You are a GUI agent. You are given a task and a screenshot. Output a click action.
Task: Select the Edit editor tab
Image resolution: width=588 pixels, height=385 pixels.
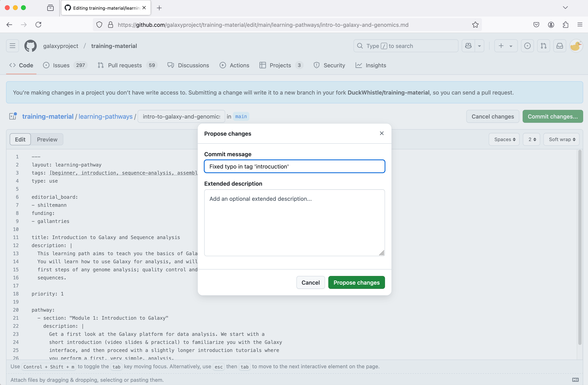(20, 139)
